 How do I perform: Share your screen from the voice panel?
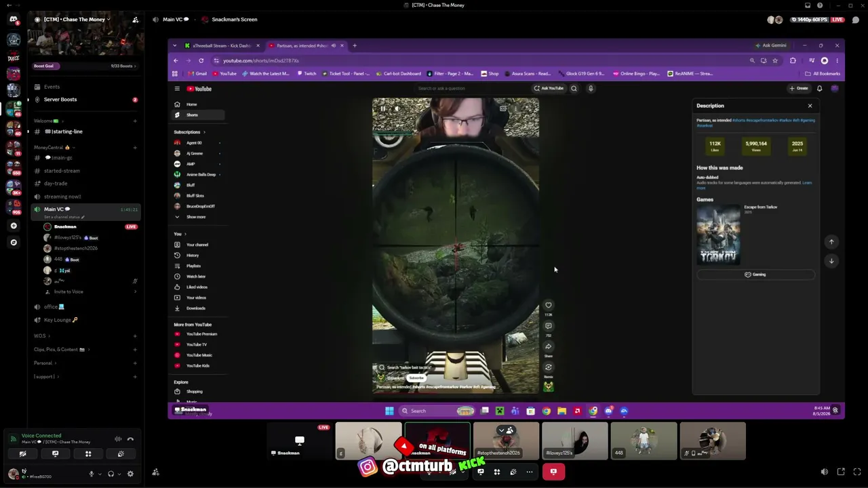(56, 454)
